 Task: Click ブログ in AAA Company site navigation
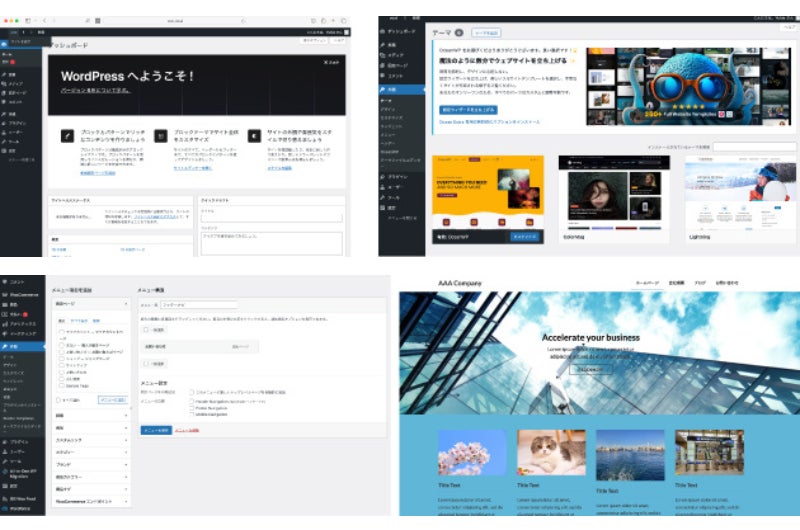coord(700,283)
